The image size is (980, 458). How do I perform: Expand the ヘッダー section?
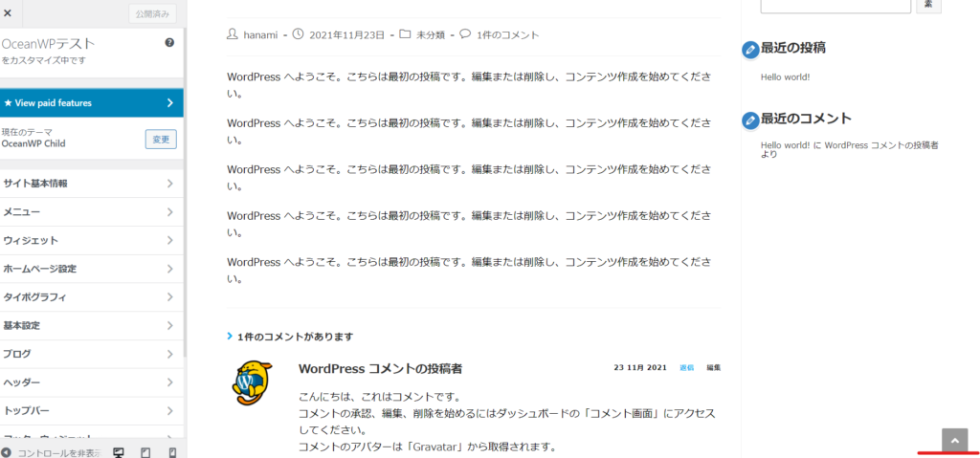(92, 382)
